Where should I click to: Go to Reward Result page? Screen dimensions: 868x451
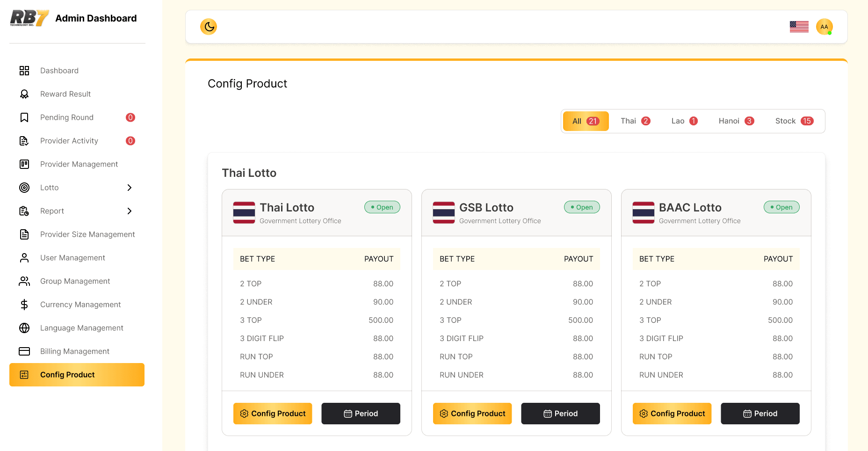pyautogui.click(x=77, y=94)
